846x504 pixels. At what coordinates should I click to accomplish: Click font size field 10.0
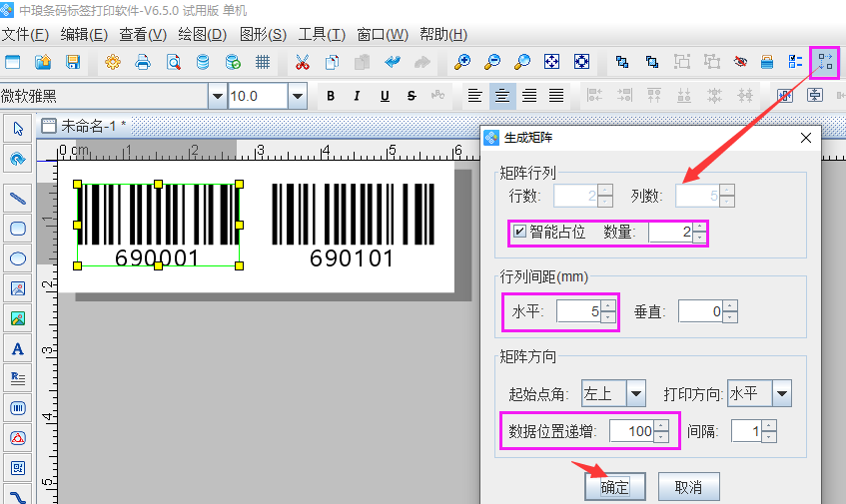coord(258,97)
